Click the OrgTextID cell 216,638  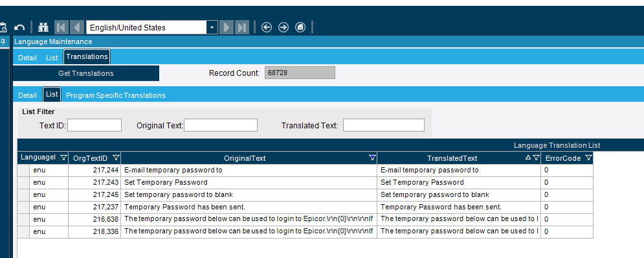point(94,219)
